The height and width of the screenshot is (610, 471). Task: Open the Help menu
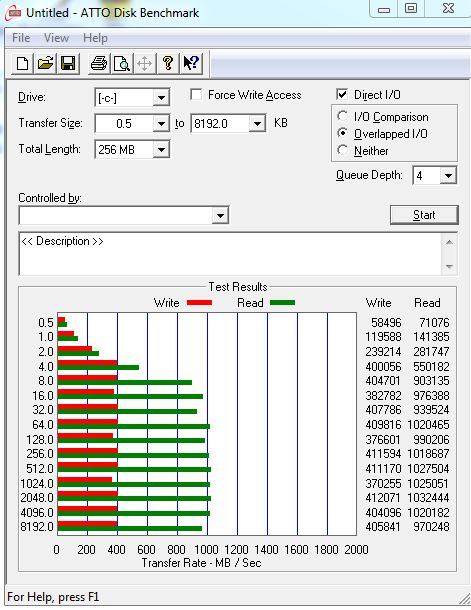[95, 38]
